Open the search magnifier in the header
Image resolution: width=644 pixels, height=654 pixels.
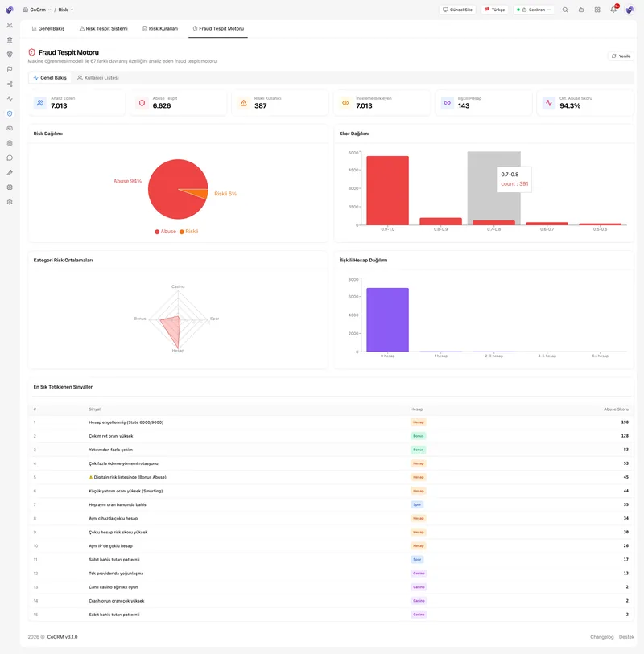565,10
